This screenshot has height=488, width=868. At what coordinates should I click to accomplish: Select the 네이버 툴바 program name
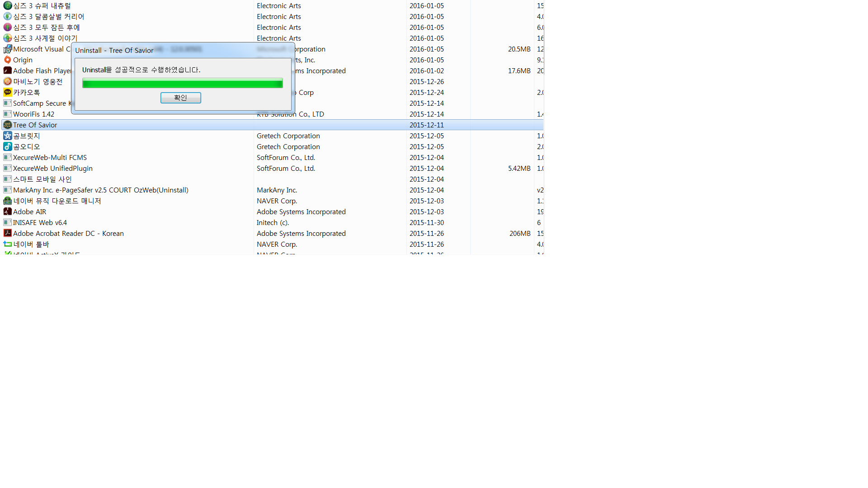click(31, 244)
